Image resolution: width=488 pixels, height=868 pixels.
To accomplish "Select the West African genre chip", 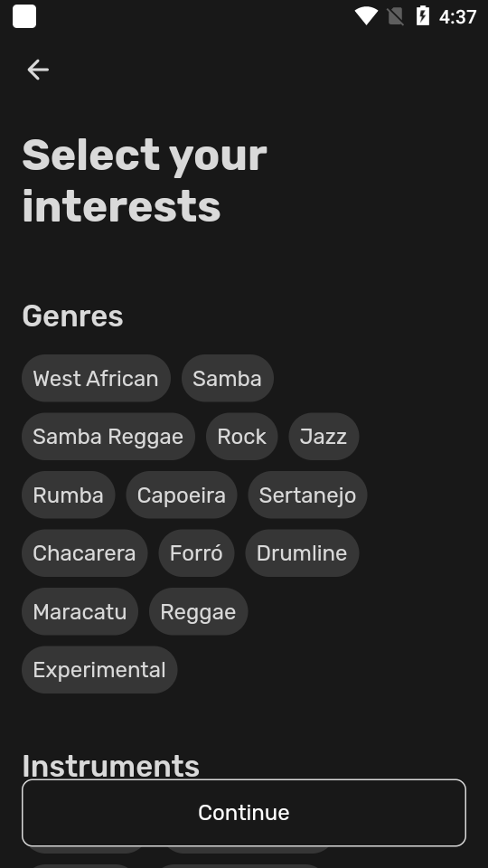I will coord(97,379).
